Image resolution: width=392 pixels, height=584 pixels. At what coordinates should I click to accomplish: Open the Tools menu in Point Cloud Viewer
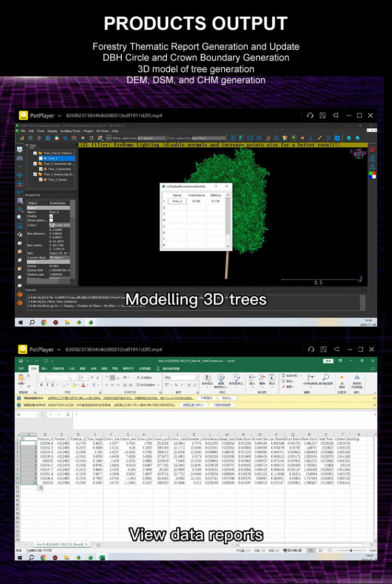pos(41,131)
